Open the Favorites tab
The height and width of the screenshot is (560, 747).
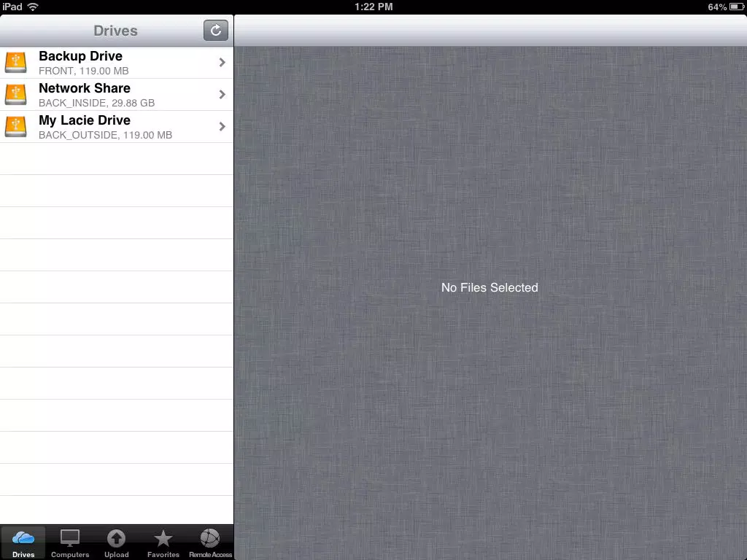pyautogui.click(x=163, y=542)
